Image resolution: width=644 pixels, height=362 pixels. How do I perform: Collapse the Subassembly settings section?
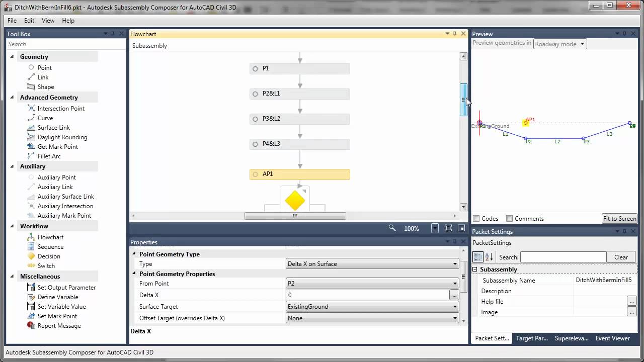[x=475, y=269]
